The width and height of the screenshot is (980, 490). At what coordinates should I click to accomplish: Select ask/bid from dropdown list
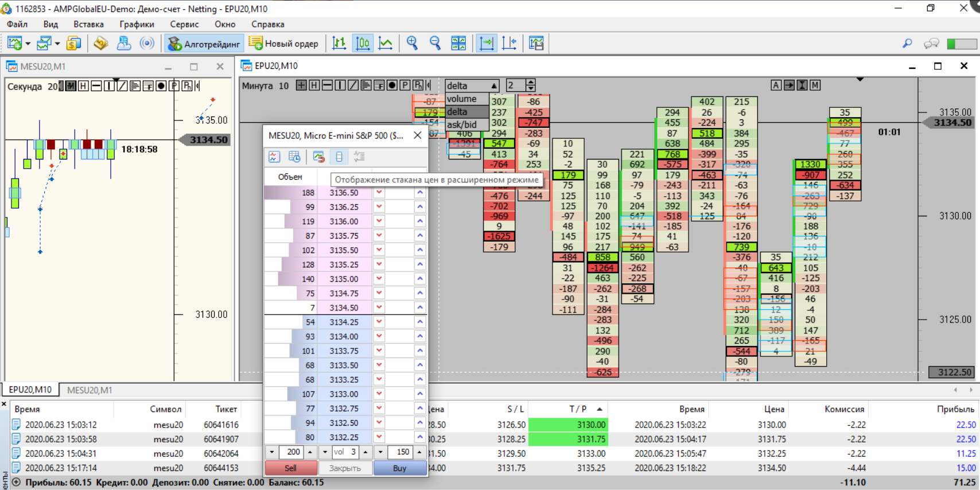(x=462, y=125)
